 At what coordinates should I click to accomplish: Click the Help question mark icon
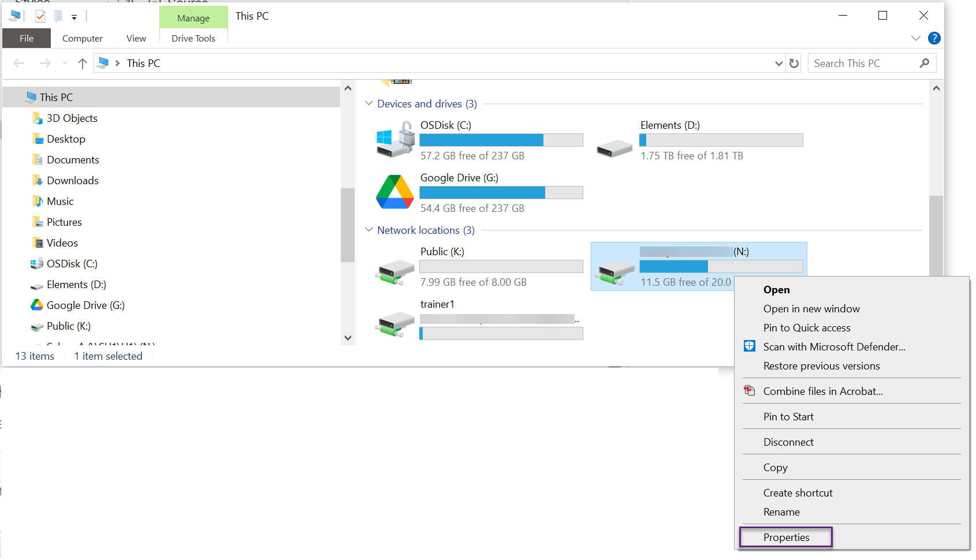[934, 38]
